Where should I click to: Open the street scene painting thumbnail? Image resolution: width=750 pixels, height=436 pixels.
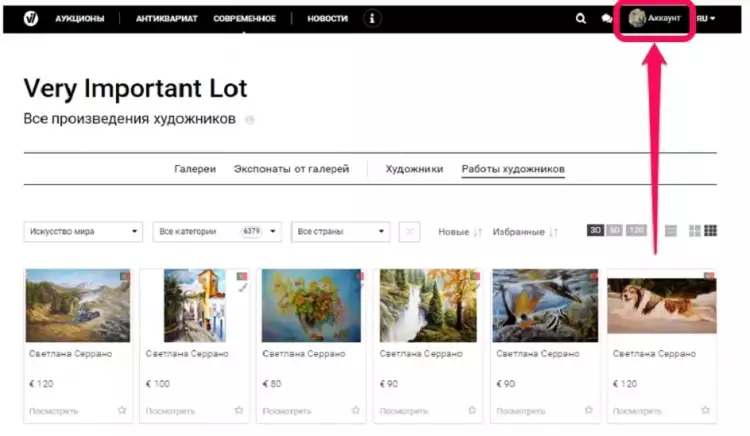[x=195, y=305]
